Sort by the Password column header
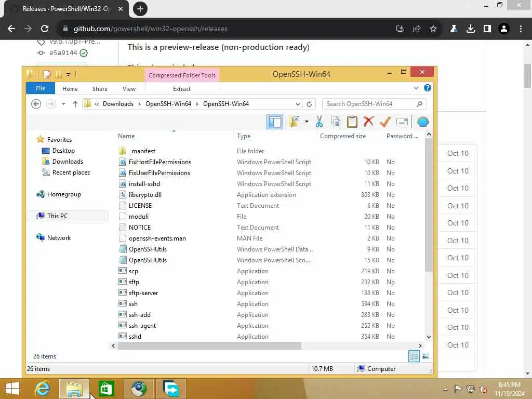Image resolution: width=532 pixels, height=399 pixels. click(x=403, y=136)
